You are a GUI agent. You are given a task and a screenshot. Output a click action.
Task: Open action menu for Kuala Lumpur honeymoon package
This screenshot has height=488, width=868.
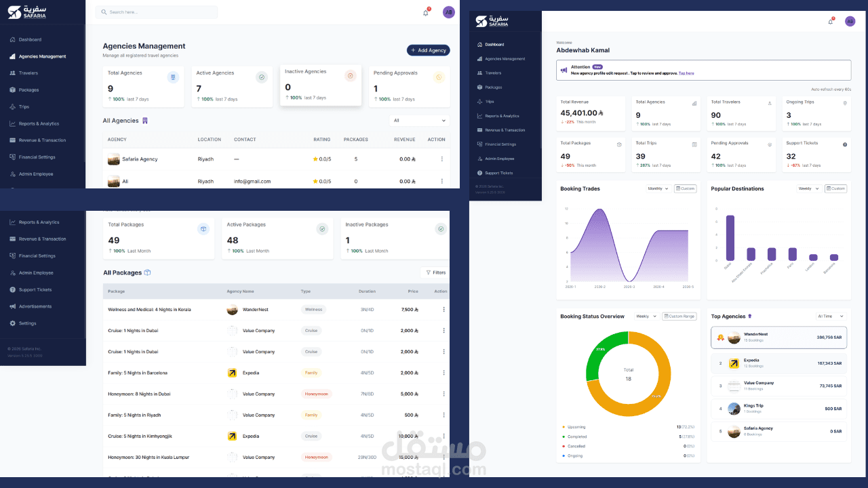point(444,457)
